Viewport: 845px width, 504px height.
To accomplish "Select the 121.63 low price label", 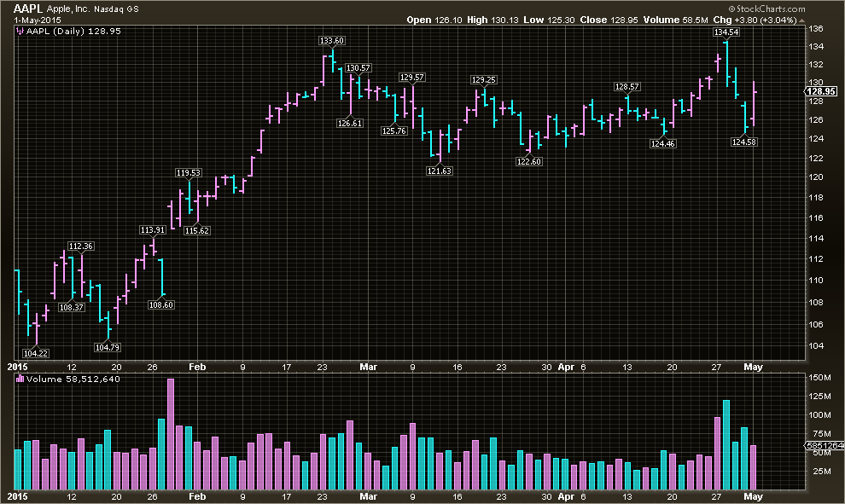I will (440, 171).
